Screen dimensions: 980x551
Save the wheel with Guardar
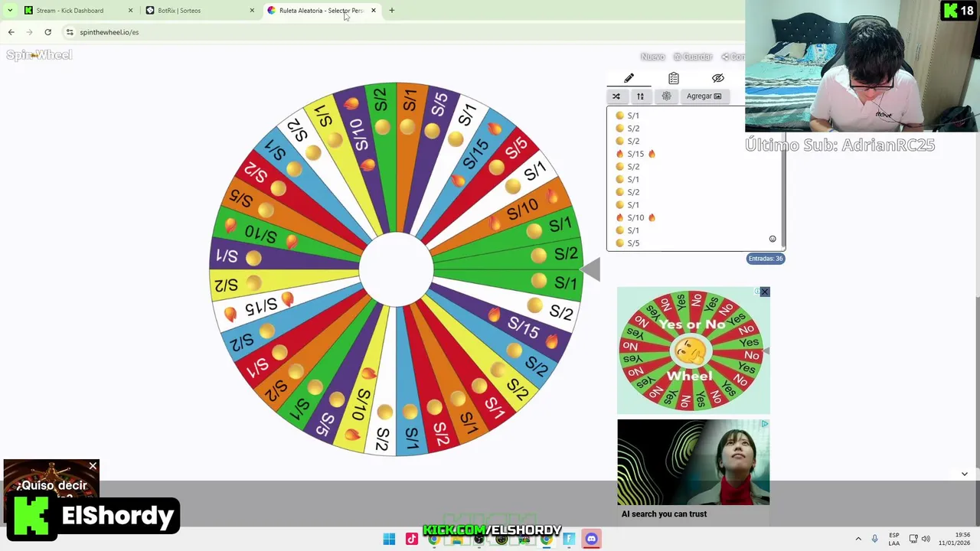pyautogui.click(x=693, y=57)
